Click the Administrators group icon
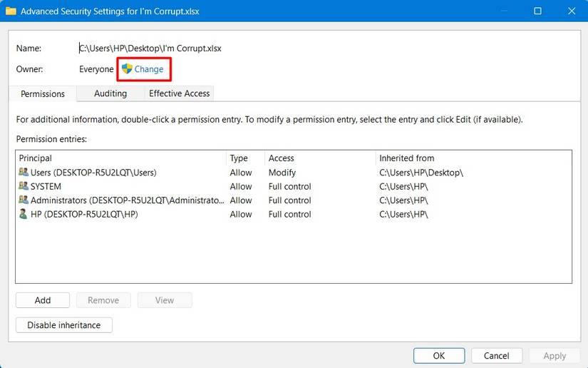The height and width of the screenshot is (368, 588). pyautogui.click(x=24, y=200)
